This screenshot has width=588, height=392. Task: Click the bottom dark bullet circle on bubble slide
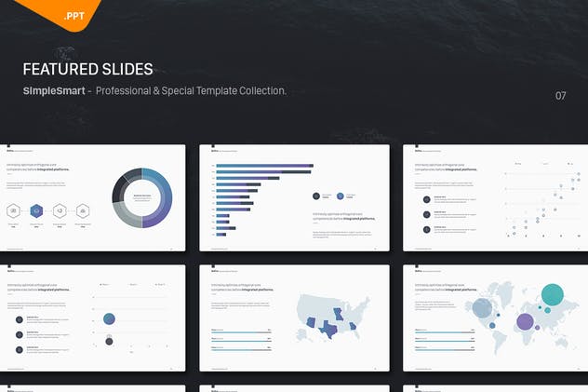20,349
